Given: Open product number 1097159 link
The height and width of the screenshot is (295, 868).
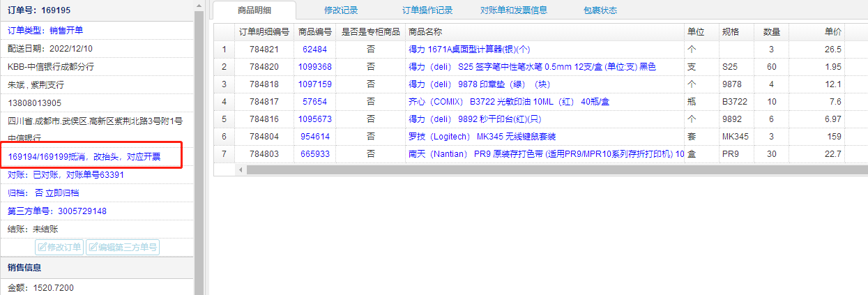Looking at the screenshot, I should [x=314, y=84].
